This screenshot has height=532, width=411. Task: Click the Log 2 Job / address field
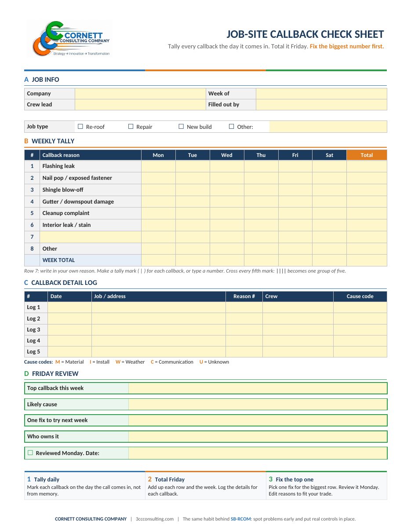(x=159, y=319)
